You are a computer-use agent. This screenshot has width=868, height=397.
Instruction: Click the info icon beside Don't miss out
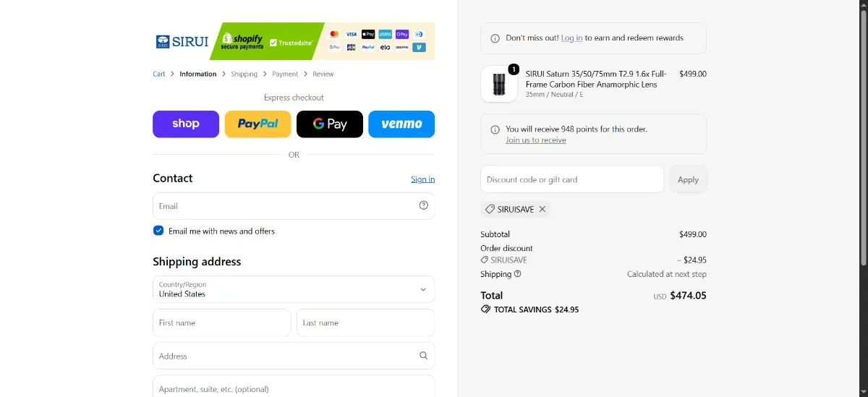tap(495, 38)
